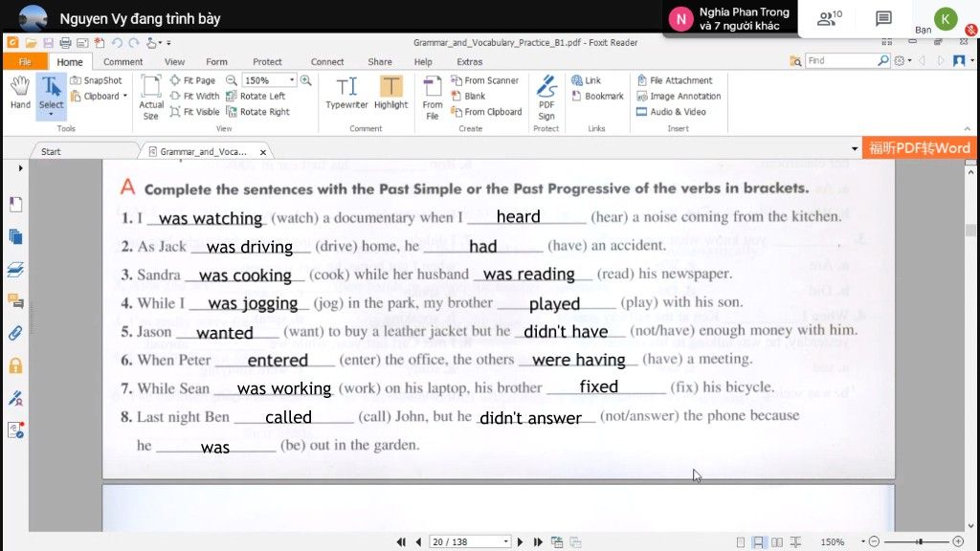980x551 pixels.
Task: Switch to the View ribbon tab
Action: [x=174, y=62]
